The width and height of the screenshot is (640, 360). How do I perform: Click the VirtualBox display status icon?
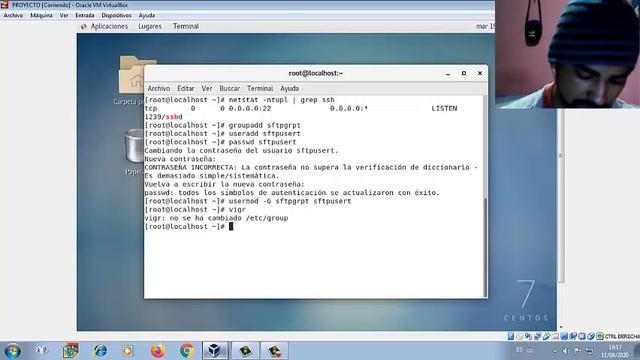pos(564,336)
